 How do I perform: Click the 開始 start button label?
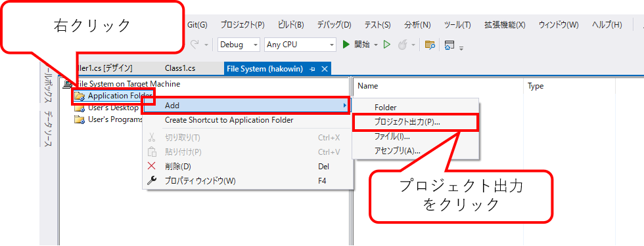(362, 45)
